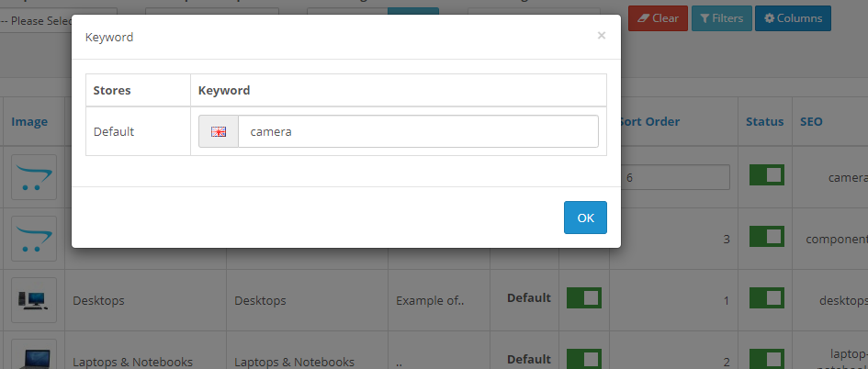The width and height of the screenshot is (868, 369).
Task: Close the Keyword dialog with X
Action: click(x=602, y=36)
